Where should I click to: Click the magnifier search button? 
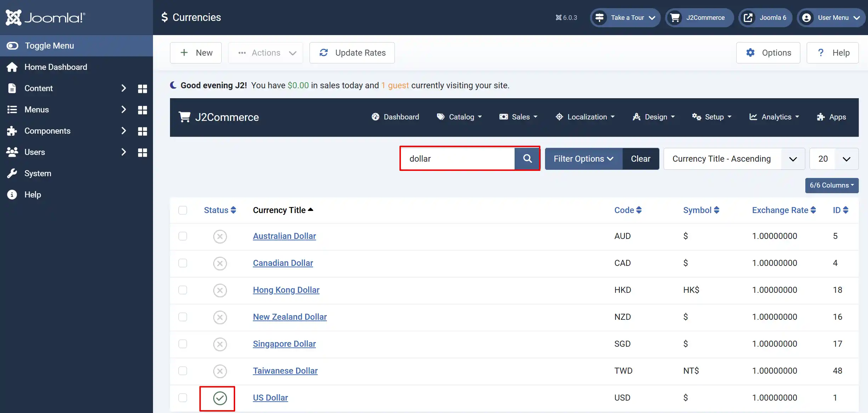coord(527,158)
